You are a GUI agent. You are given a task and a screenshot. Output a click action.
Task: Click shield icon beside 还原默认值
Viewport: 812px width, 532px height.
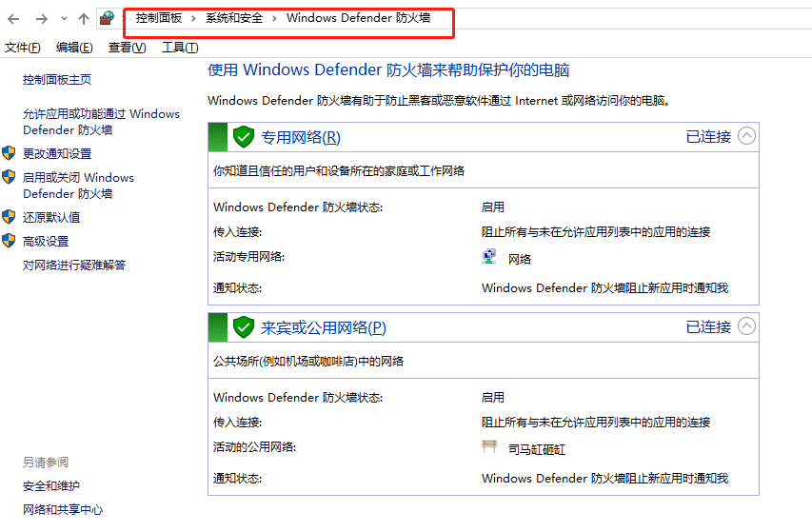(x=9, y=217)
